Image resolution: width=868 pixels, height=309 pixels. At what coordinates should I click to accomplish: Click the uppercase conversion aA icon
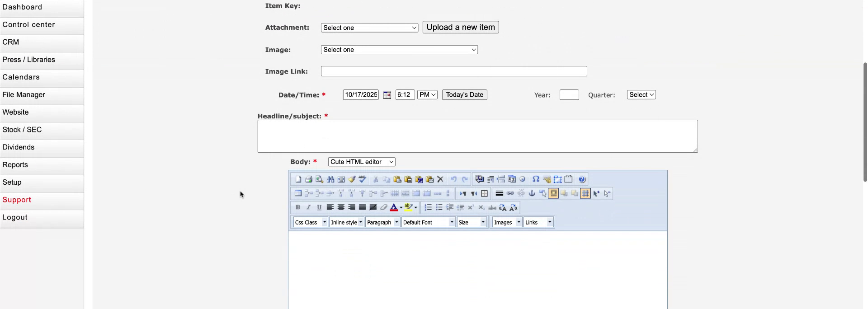tap(503, 207)
